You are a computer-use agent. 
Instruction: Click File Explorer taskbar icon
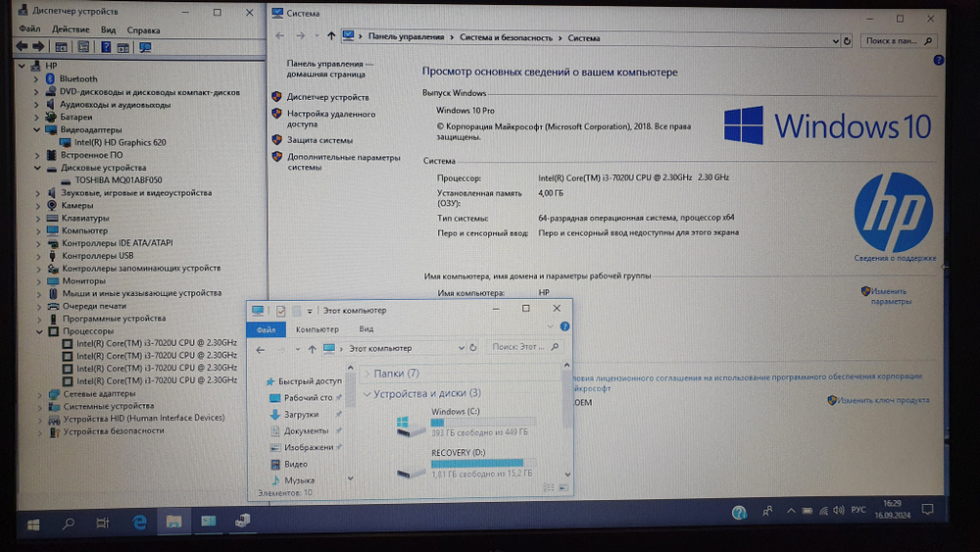click(x=173, y=521)
